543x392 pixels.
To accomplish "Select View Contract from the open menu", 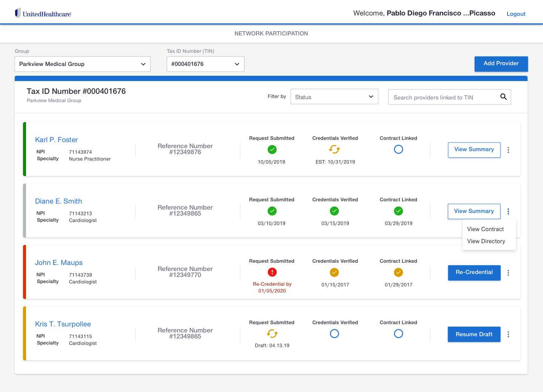I will pyautogui.click(x=485, y=229).
